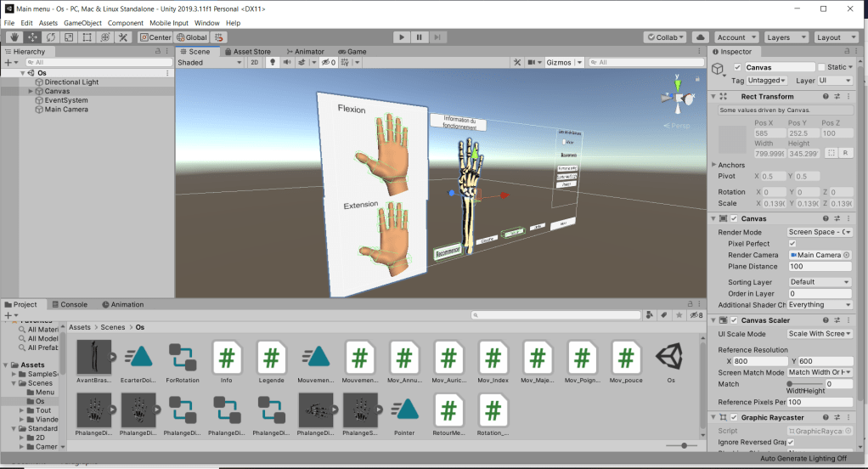The width and height of the screenshot is (868, 469).
Task: Open the Layers dropdown
Action: click(785, 37)
